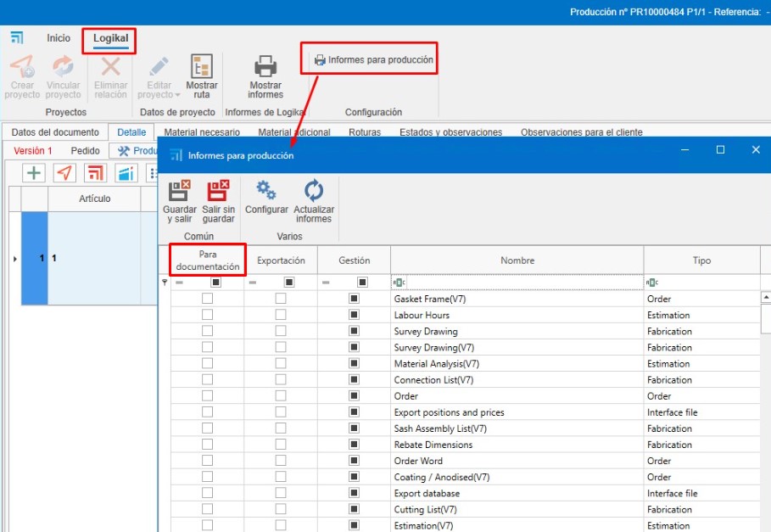Click Salir sin guardar icon
771x532 pixels.
[218, 190]
